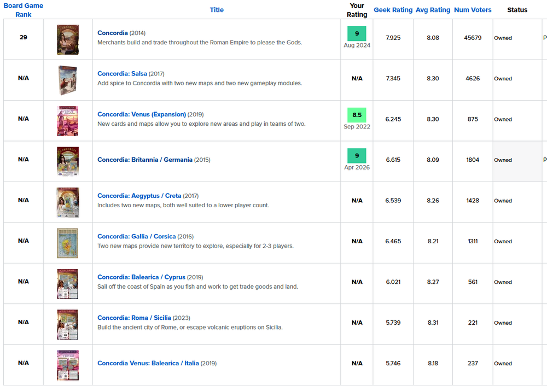Click Roma / Sicilia volcanic eruptions description
547x392 pixels.
[x=190, y=327]
